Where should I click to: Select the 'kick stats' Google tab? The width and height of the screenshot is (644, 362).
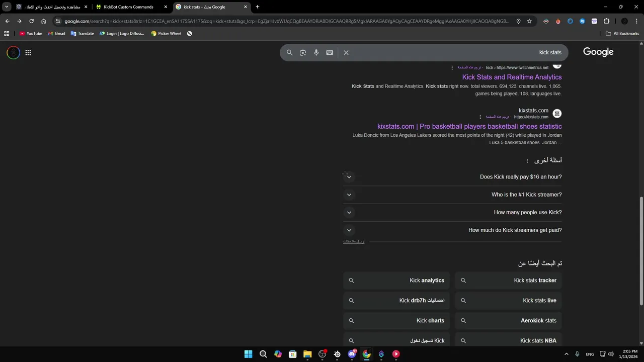[x=211, y=7]
